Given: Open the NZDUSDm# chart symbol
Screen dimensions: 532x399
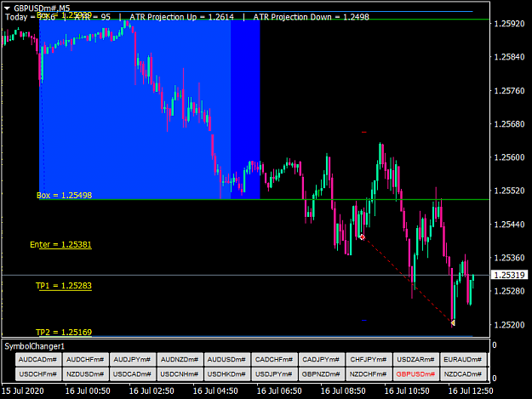Looking at the screenshot, I should 85,374.
